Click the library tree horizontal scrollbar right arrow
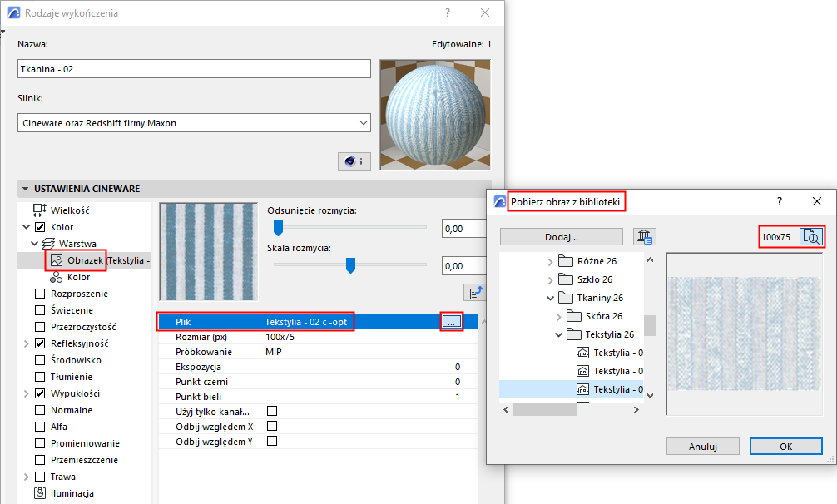The height and width of the screenshot is (504, 837). pyautogui.click(x=636, y=409)
